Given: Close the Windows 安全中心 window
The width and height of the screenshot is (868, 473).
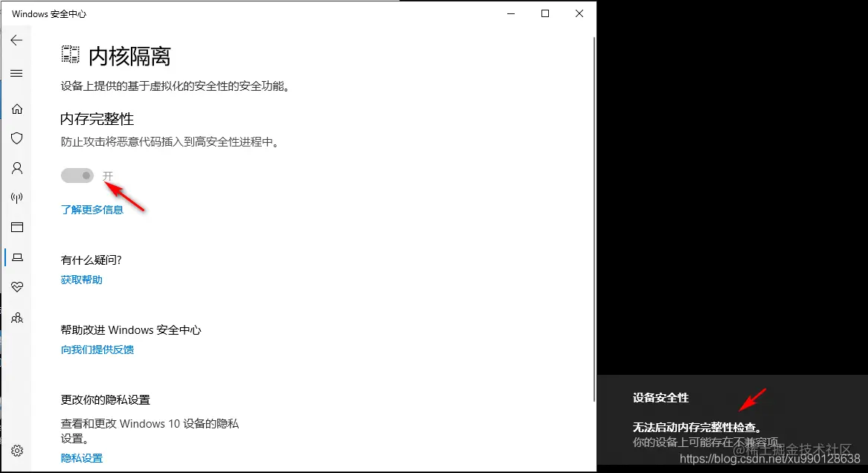Looking at the screenshot, I should click(579, 13).
